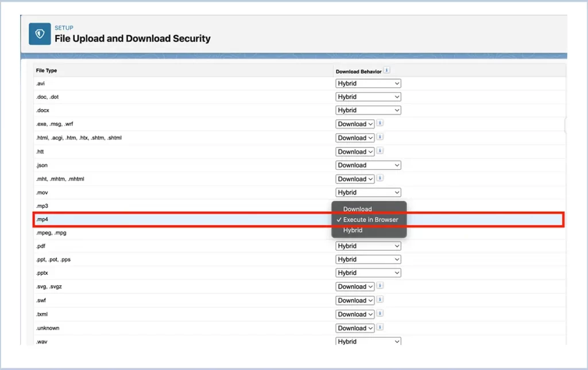Click info icon in .html, .acgi row
The height and width of the screenshot is (370, 588).
pyautogui.click(x=380, y=137)
